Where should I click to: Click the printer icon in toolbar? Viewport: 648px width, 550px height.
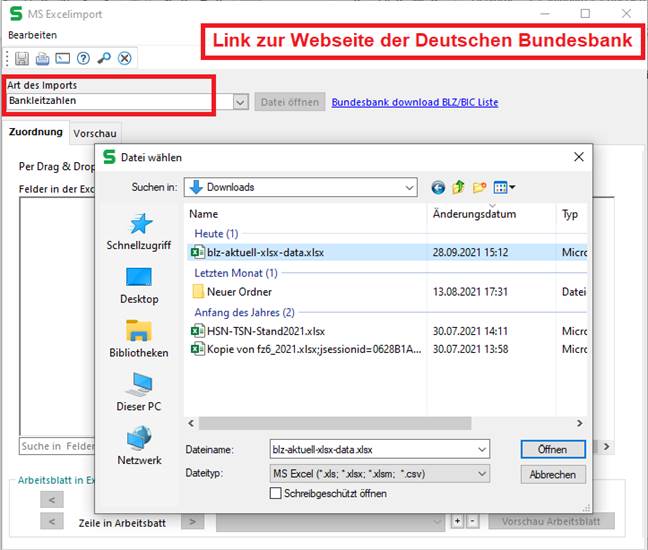coord(42,58)
